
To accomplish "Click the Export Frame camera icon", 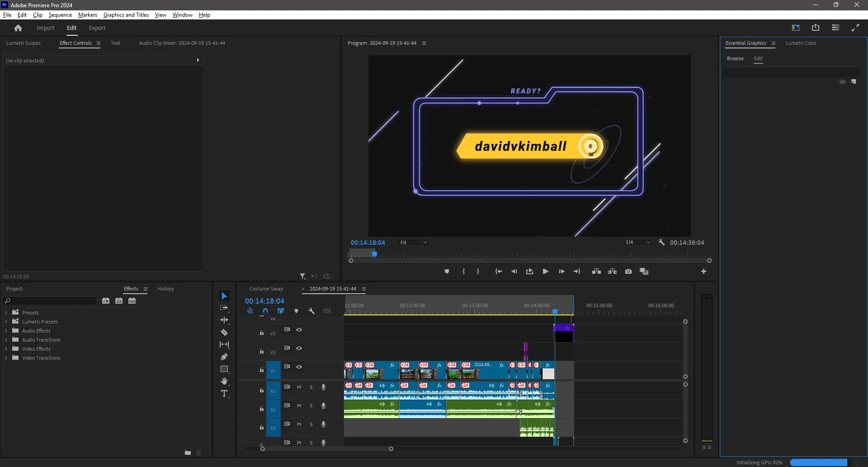I will [x=628, y=271].
